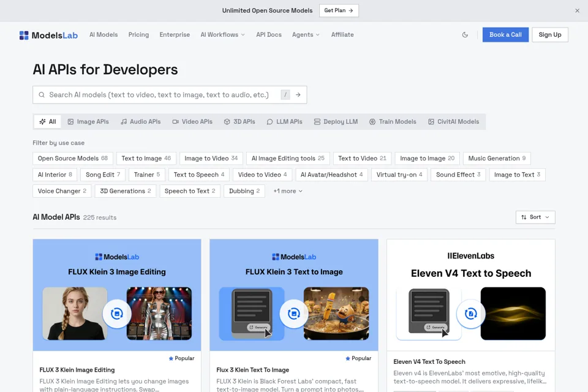Filter by Voice Changer

(62, 191)
